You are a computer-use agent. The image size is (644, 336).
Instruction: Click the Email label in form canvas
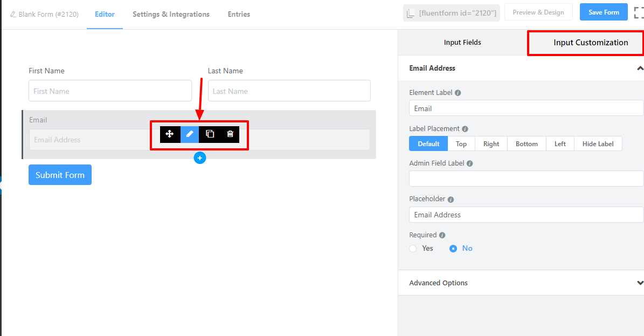[x=38, y=120]
